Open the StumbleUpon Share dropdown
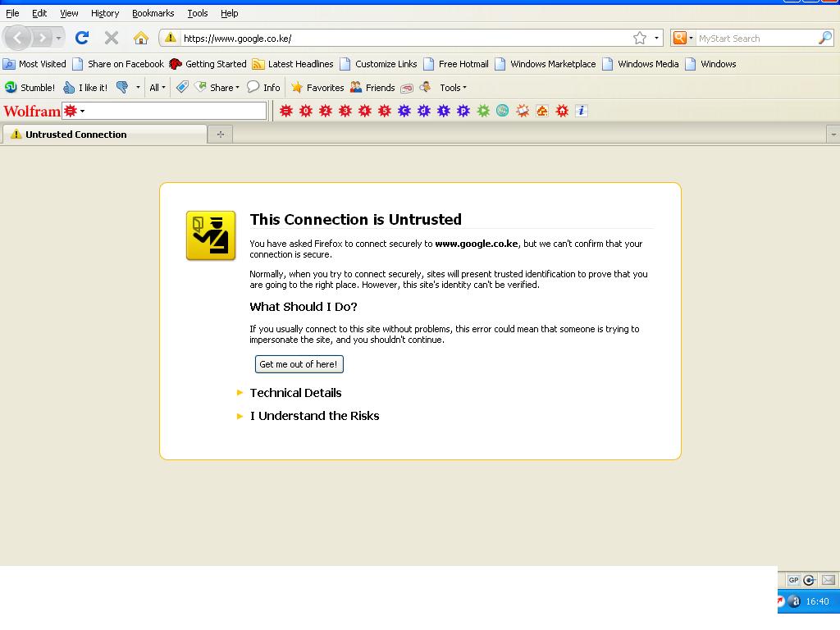This screenshot has height=630, width=840. pyautogui.click(x=217, y=87)
